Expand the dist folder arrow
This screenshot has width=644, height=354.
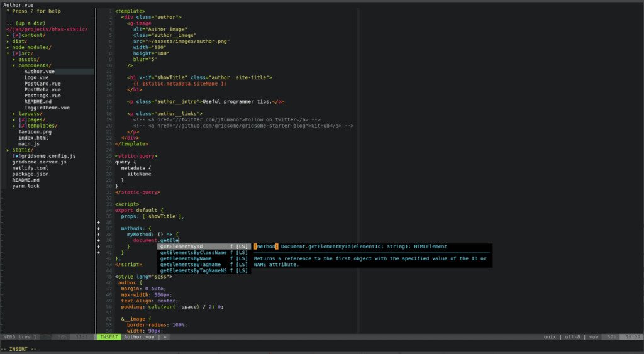(x=8, y=41)
